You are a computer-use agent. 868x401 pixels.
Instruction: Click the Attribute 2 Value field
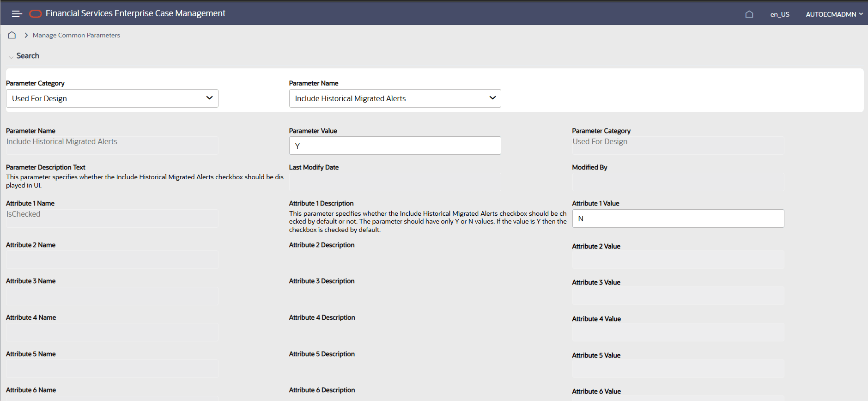678,260
